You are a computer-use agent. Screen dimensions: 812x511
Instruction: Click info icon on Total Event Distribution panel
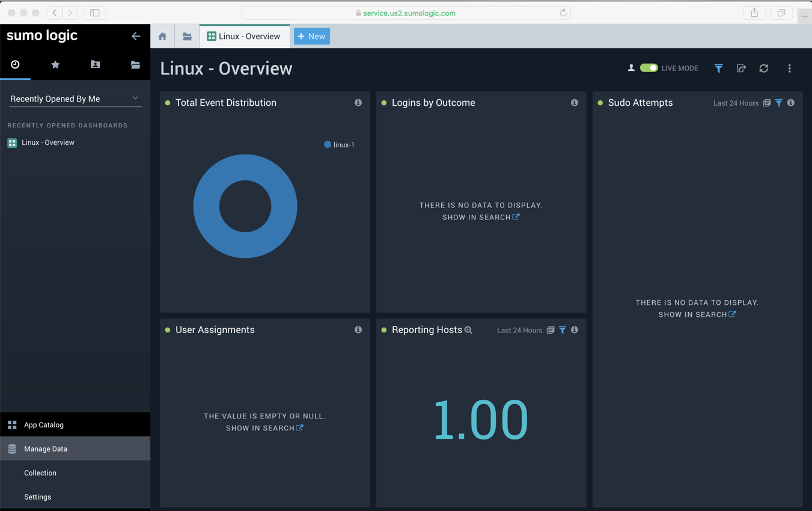(x=358, y=103)
